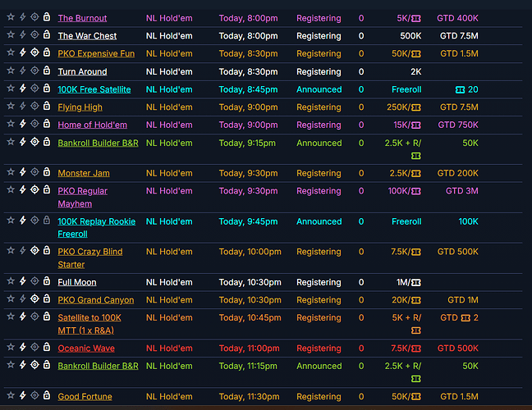Viewport: 532px width, 410px height.
Task: Click target icon on PKO Grand Canyon
Action: point(34,298)
